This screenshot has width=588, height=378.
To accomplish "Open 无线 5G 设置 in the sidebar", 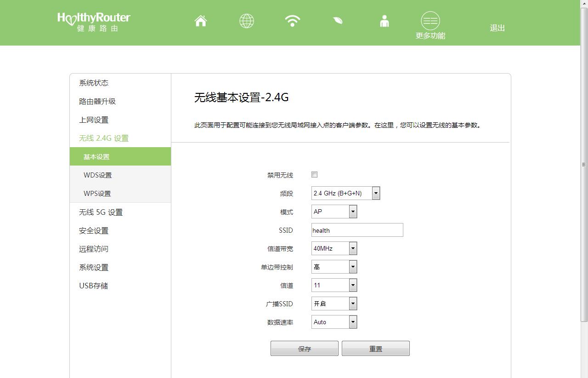I will 101,212.
